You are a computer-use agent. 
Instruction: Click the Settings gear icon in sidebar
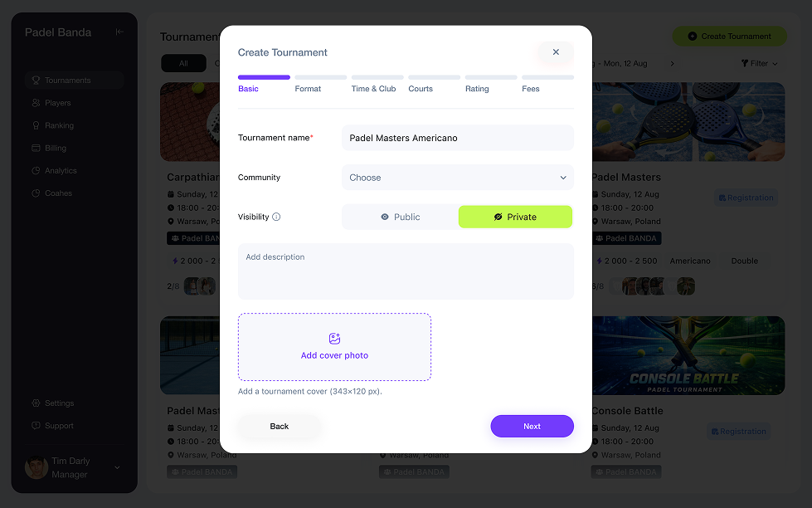tap(36, 403)
